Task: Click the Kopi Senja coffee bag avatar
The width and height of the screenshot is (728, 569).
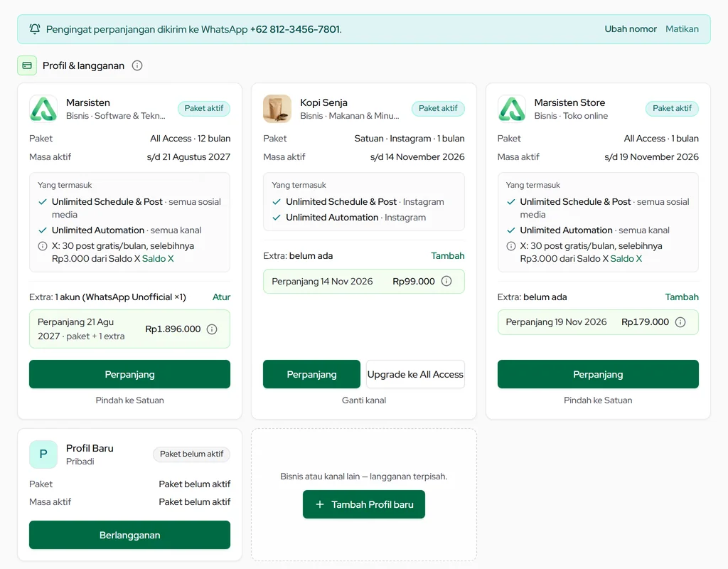Action: pos(277,109)
